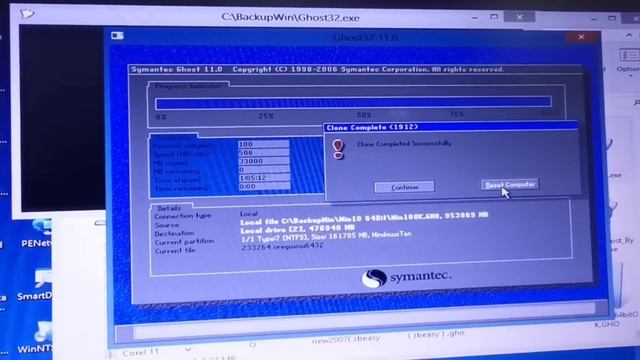Click the MB copied value 33000
Image resolution: width=640 pixels, height=360 pixels.
tap(264, 161)
